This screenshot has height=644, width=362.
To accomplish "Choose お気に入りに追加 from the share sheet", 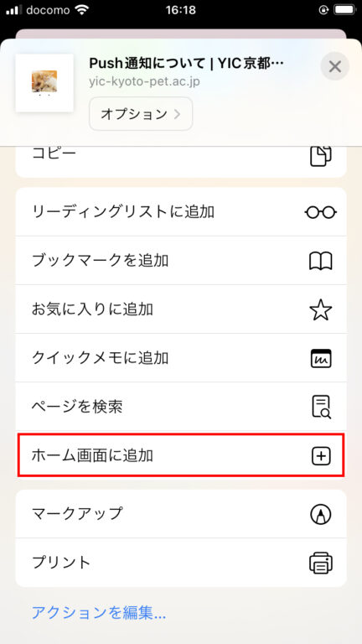I will tap(181, 309).
